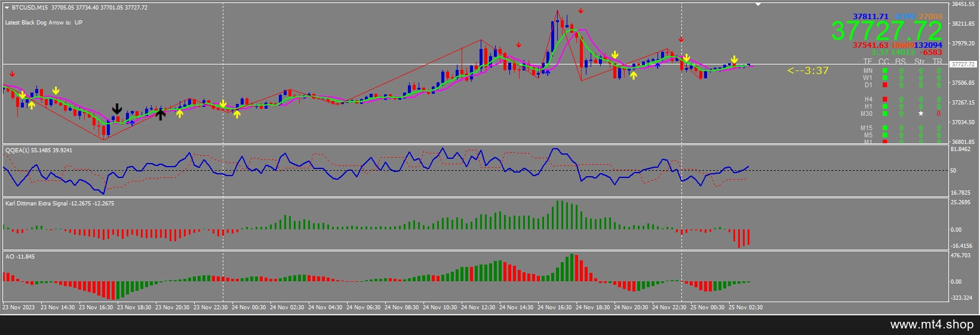Click the 'Latest Black Dog Arrow is: UP' label
Viewport: 980px width, 335px height.
tap(44, 23)
